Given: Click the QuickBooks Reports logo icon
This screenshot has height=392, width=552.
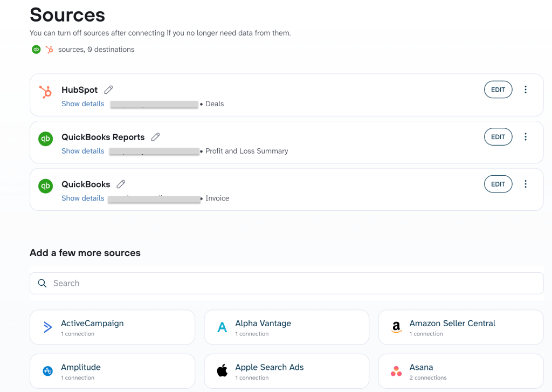Looking at the screenshot, I should (45, 139).
